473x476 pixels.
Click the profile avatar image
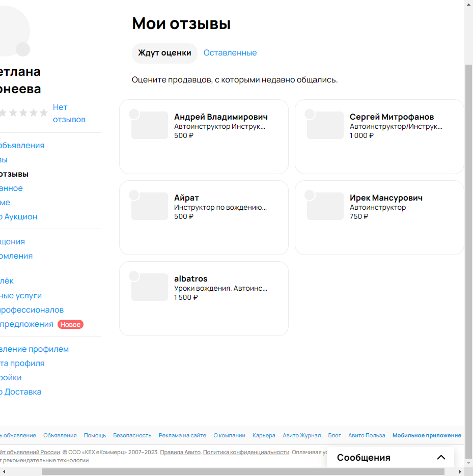pos(15,31)
